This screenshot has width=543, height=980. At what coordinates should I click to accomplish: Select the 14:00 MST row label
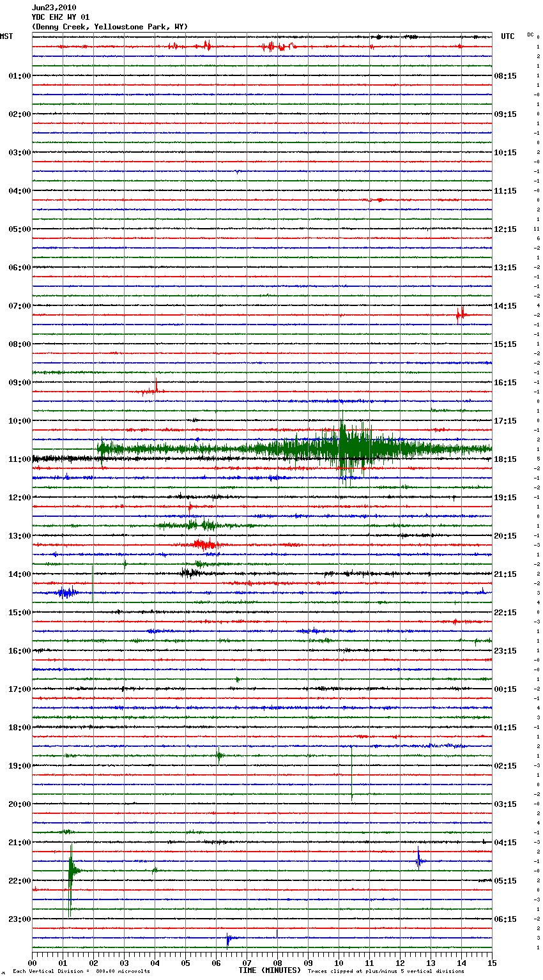coord(20,574)
